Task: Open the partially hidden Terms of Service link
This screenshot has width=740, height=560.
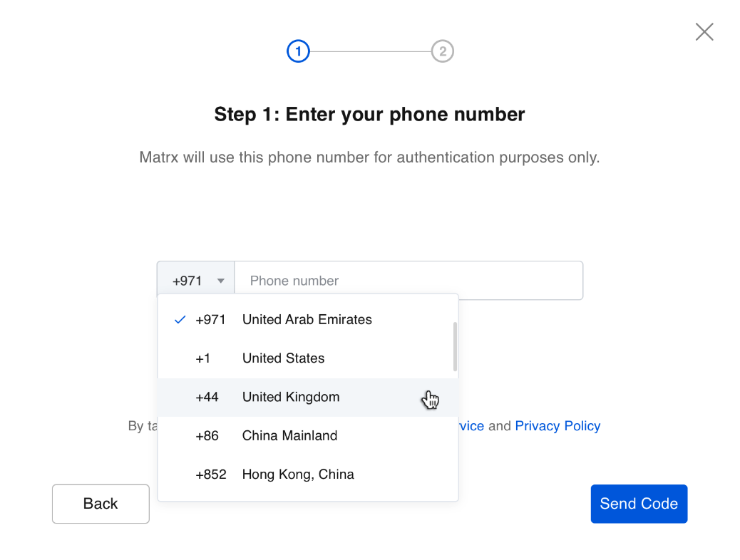Action: tap(471, 426)
